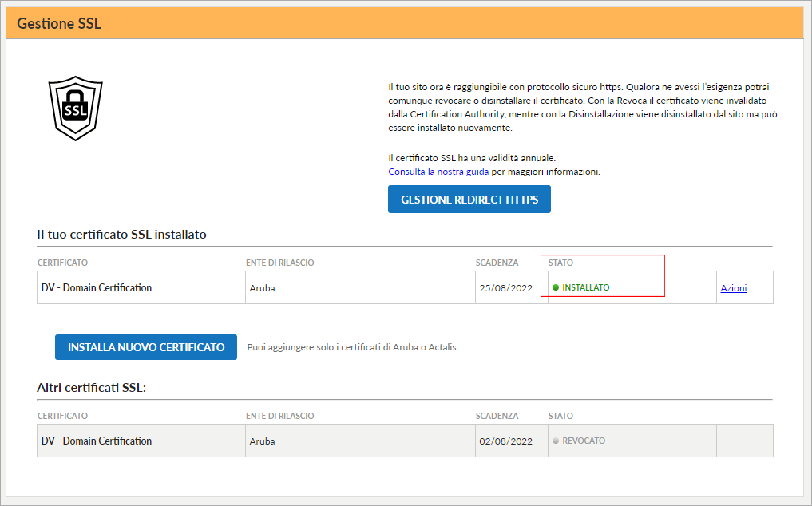The height and width of the screenshot is (506, 812).
Task: Click the note about Aruba or Actalis certificates
Action: click(x=353, y=347)
